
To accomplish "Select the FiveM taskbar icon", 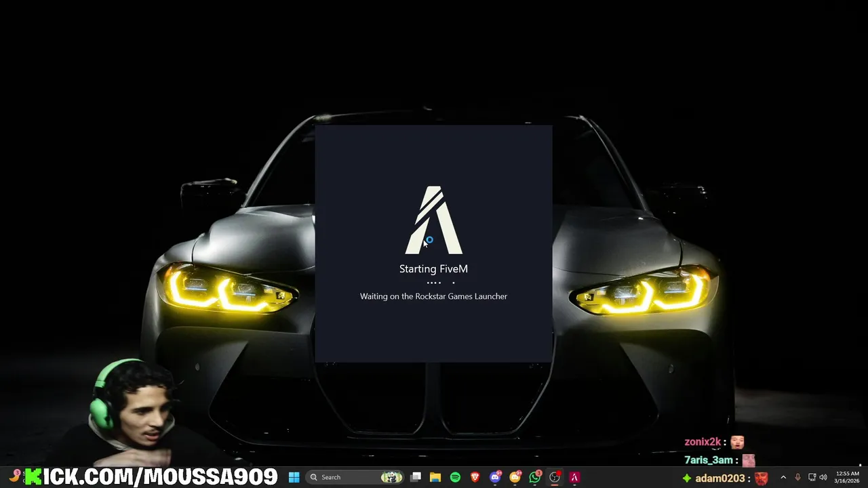I will click(x=574, y=477).
